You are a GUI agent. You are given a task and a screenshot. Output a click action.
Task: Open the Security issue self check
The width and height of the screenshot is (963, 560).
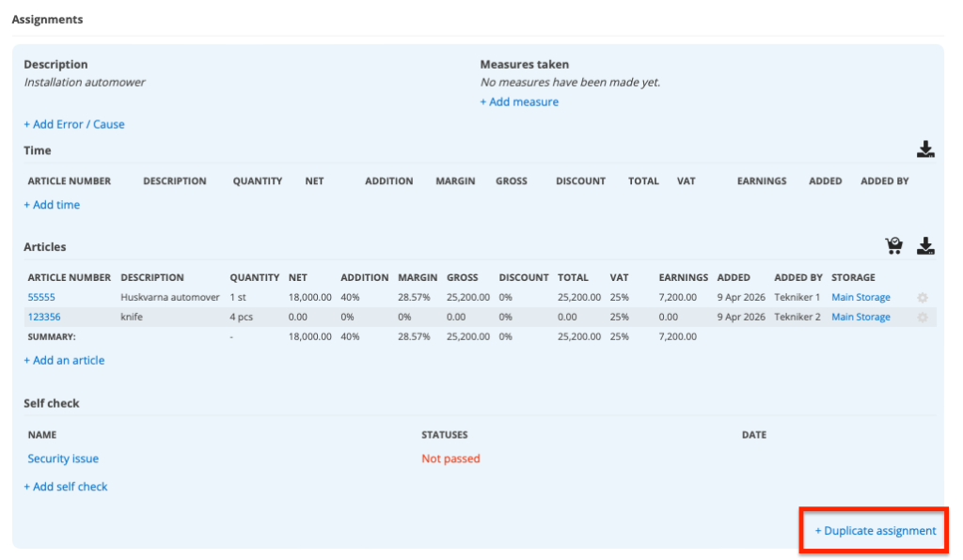point(63,459)
